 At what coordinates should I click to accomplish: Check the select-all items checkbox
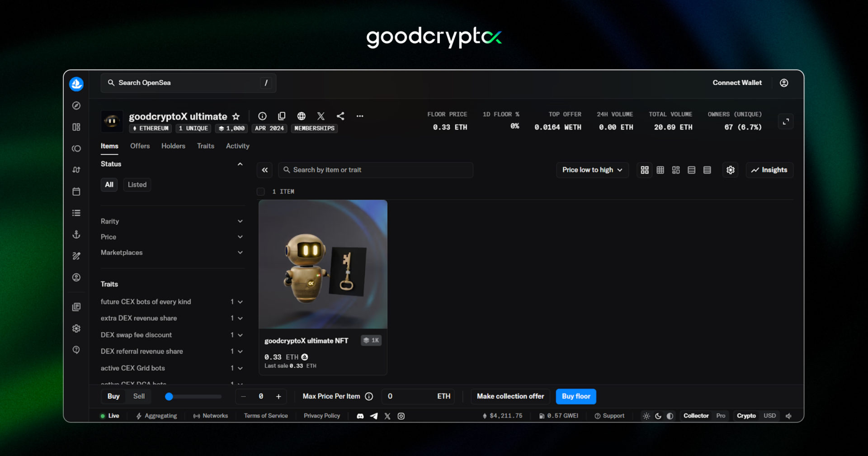pyautogui.click(x=261, y=192)
